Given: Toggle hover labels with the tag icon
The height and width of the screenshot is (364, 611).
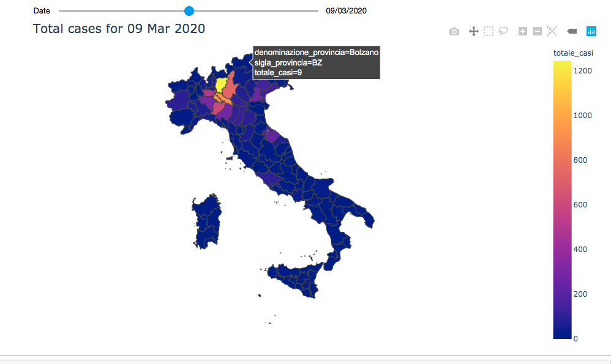Looking at the screenshot, I should (572, 31).
